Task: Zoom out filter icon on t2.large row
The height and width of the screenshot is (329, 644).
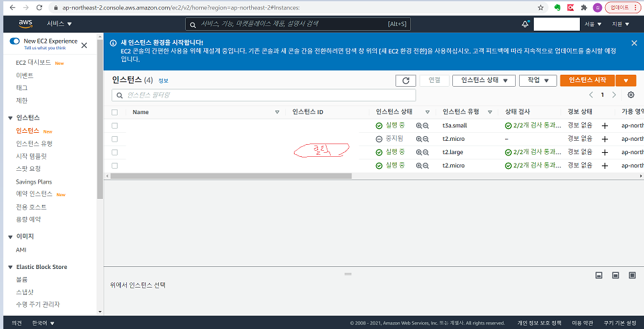Action: coord(426,152)
